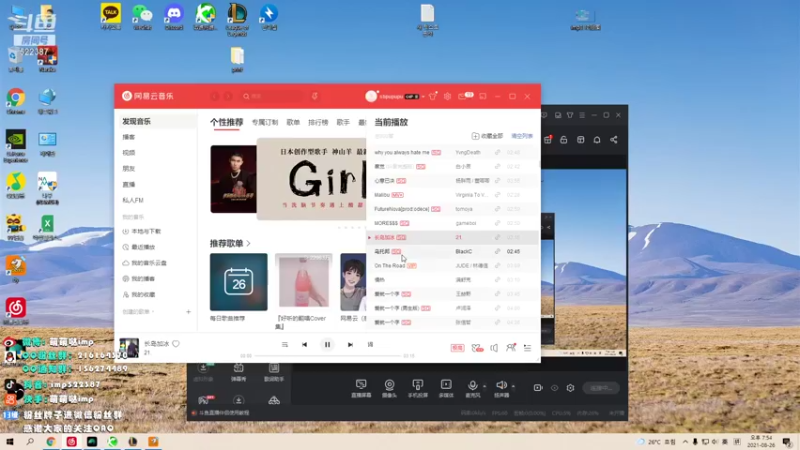Click the red audio quality badge

(x=457, y=348)
